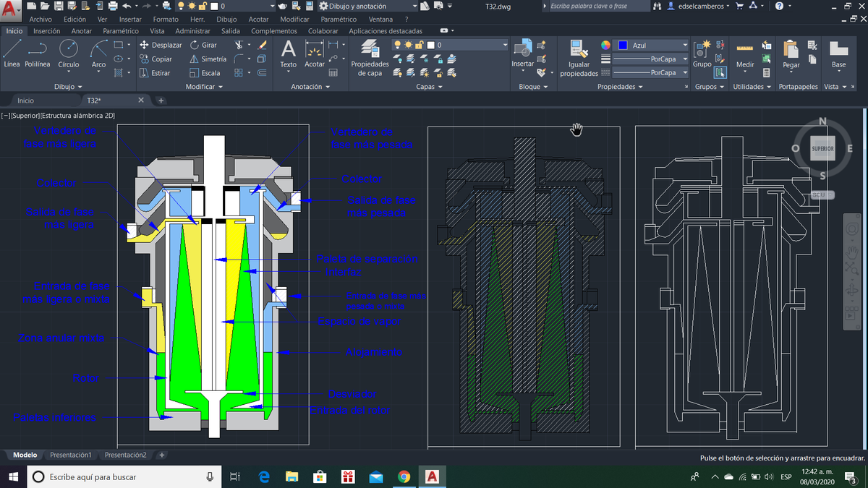Image resolution: width=868 pixels, height=488 pixels.
Task: Close the T32* drawing tab
Action: pyautogui.click(x=140, y=100)
